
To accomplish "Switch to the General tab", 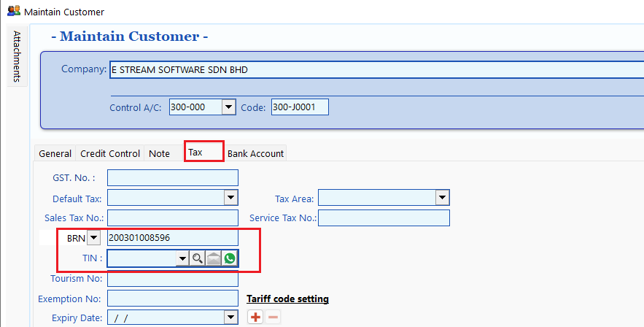I will pos(55,153).
